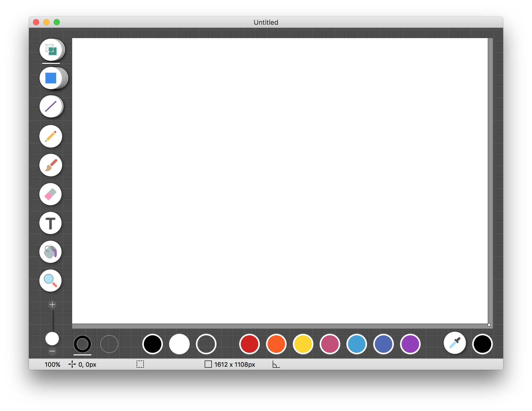
Task: Increase brush size with plus button
Action: [52, 304]
